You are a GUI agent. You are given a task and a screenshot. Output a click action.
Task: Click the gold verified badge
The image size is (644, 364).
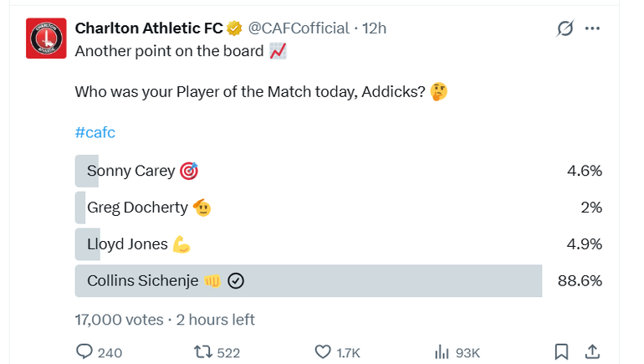[x=235, y=28]
